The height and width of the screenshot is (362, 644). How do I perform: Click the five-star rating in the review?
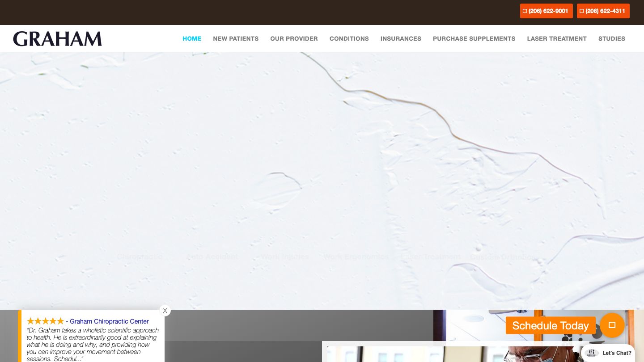(45, 321)
